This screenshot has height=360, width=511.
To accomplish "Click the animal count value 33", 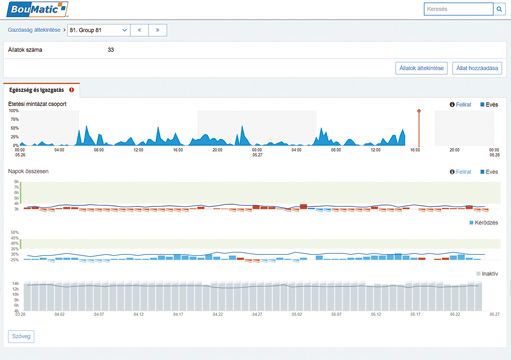I will click(x=111, y=50).
